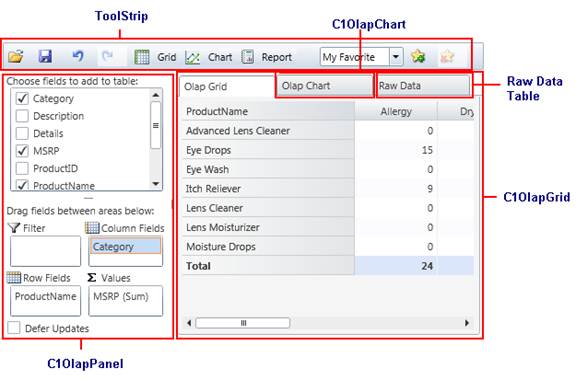Click the Grid view toolbar icon
The image size is (576, 380).
(x=142, y=57)
